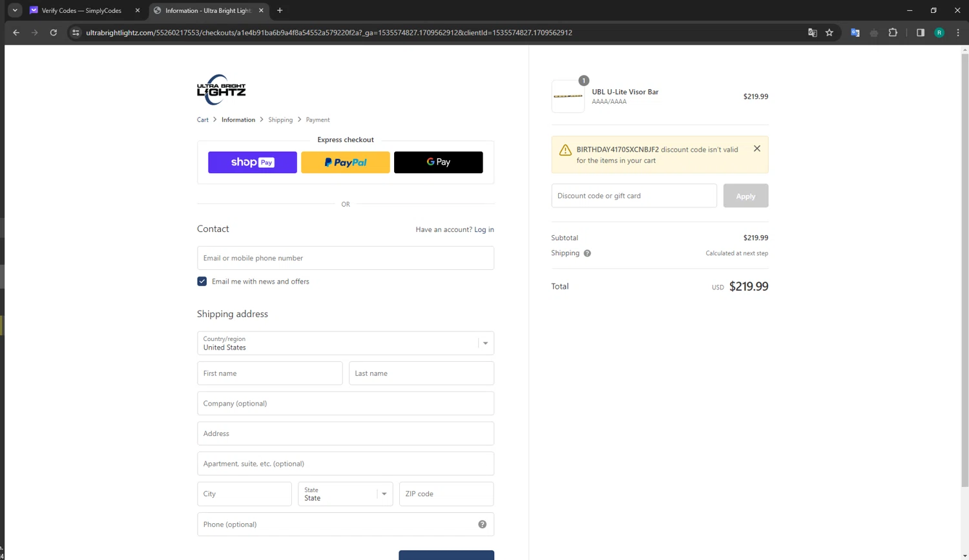The width and height of the screenshot is (969, 560).
Task: Open the tab search dropdown arrow
Action: click(15, 10)
